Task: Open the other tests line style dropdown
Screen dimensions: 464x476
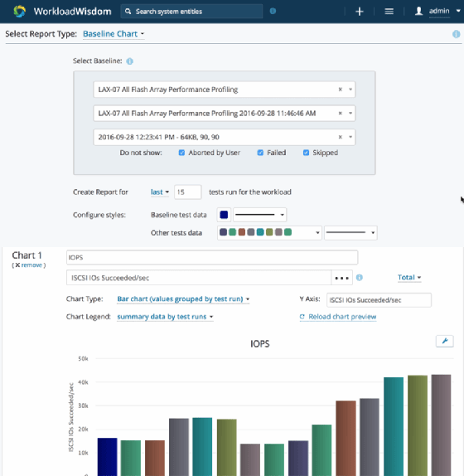Action: pyautogui.click(x=350, y=233)
